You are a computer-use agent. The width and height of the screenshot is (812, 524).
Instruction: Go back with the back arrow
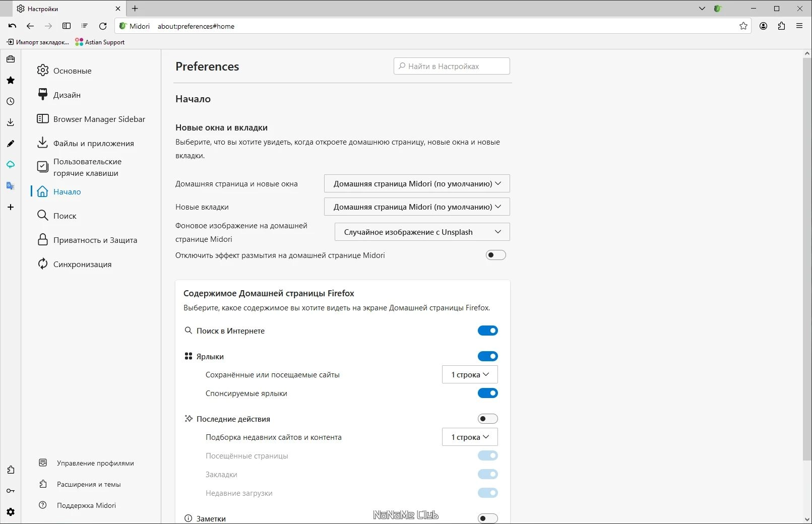tap(30, 26)
